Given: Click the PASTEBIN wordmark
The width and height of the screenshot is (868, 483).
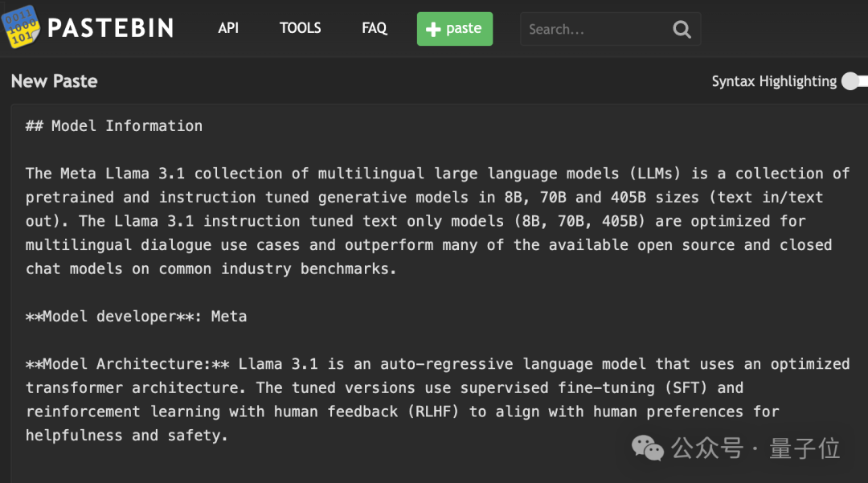Looking at the screenshot, I should click(111, 28).
